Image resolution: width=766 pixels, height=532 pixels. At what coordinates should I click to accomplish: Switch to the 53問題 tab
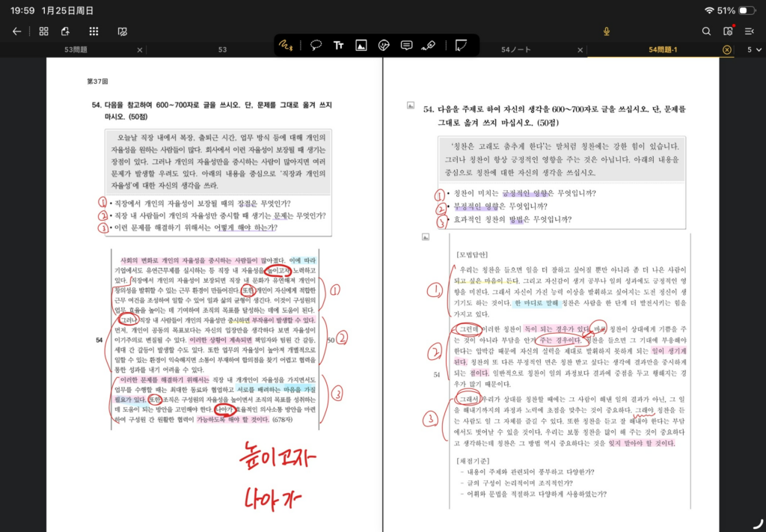coord(76,50)
